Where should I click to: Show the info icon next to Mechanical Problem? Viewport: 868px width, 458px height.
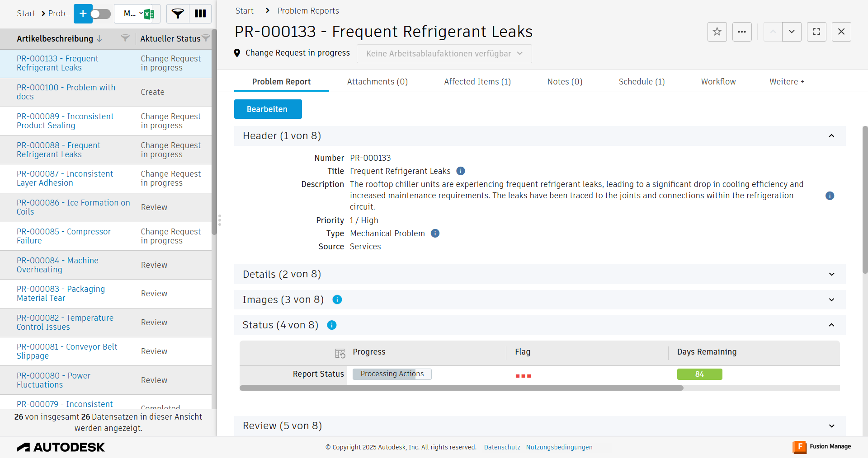click(435, 234)
